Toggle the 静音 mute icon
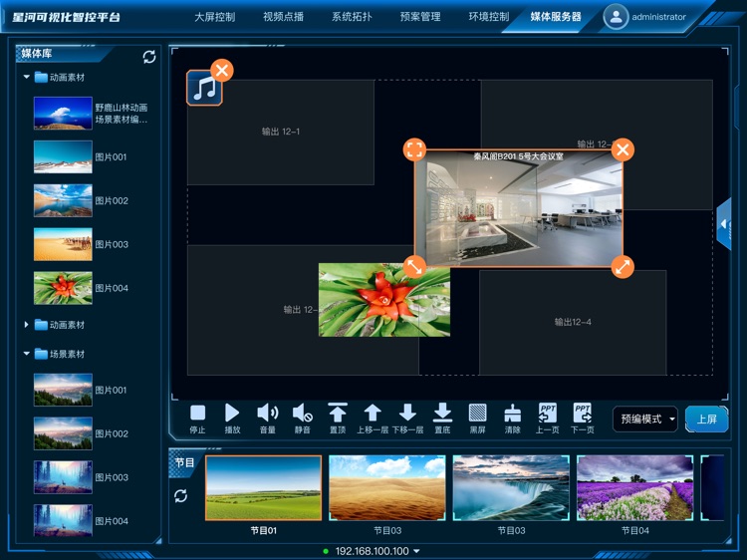Image resolution: width=747 pixels, height=560 pixels. 302,414
